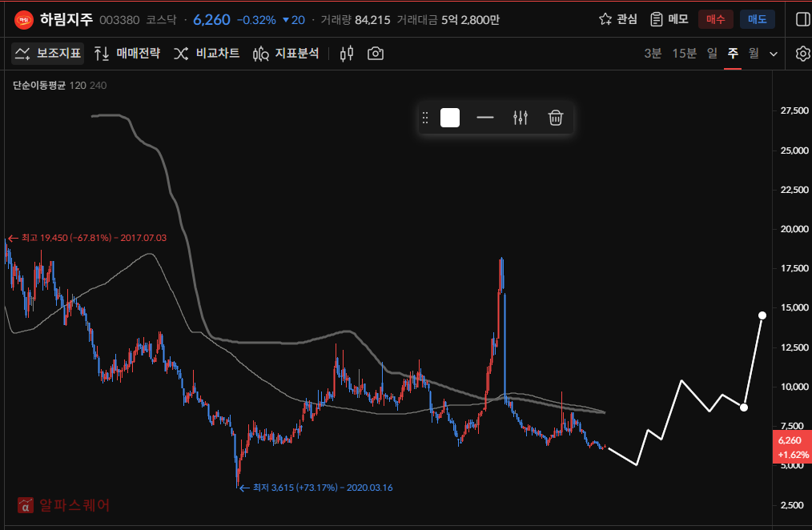
Task: Select the 240 moving average period
Action: [98, 86]
